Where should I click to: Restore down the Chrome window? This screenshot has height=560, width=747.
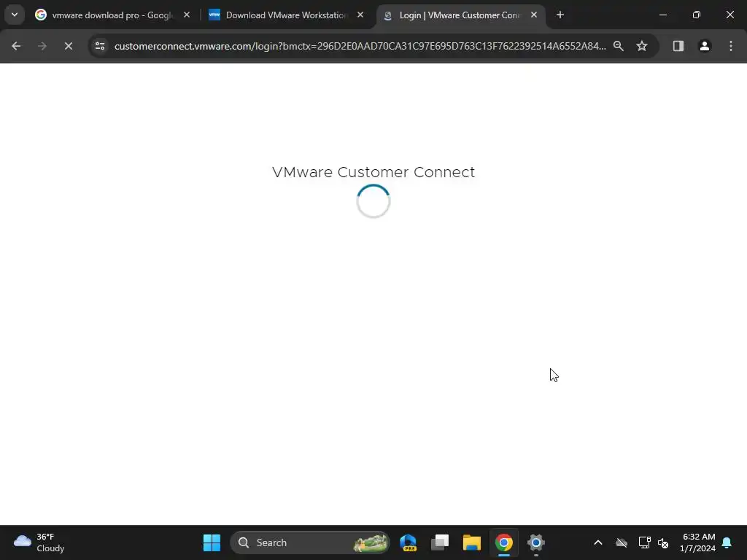click(x=697, y=15)
